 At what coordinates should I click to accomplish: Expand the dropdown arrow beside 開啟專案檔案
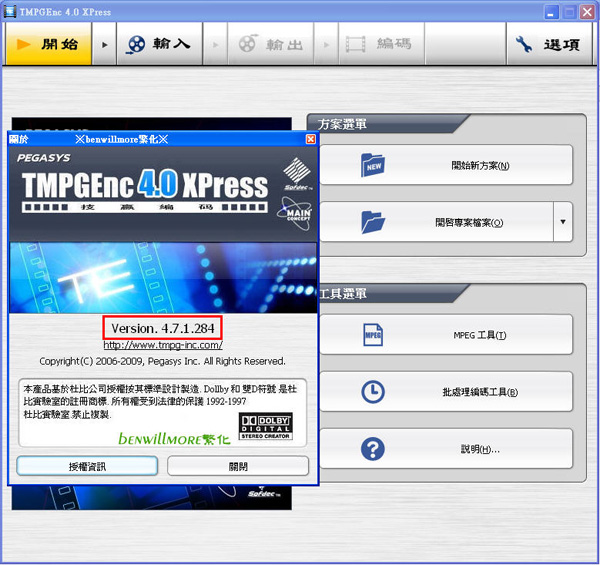[x=563, y=222]
